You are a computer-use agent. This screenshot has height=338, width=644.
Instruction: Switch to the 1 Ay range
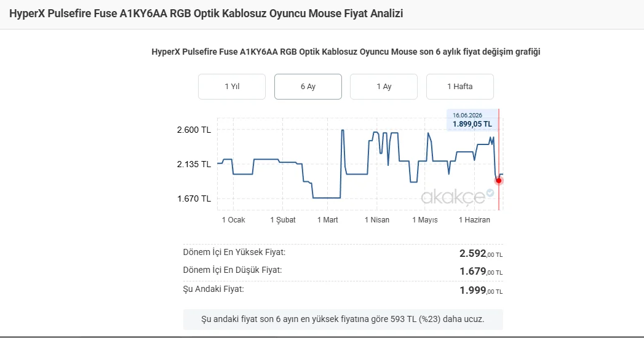384,87
